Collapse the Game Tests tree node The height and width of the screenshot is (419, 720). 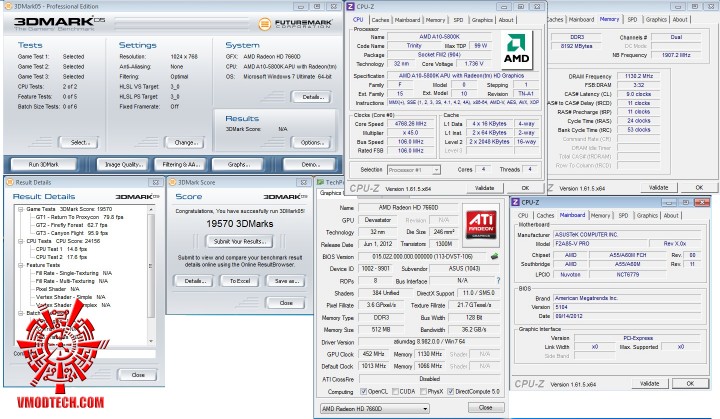[x=21, y=209]
